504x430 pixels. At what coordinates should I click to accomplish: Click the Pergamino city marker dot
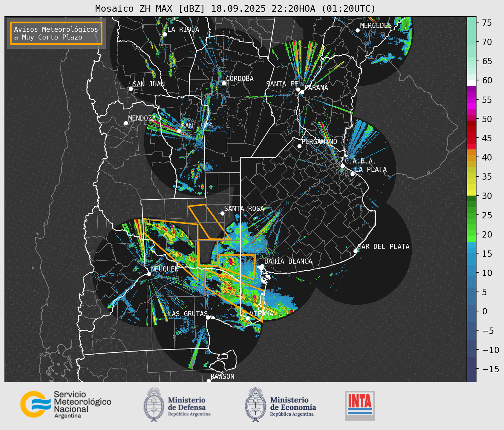299,146
